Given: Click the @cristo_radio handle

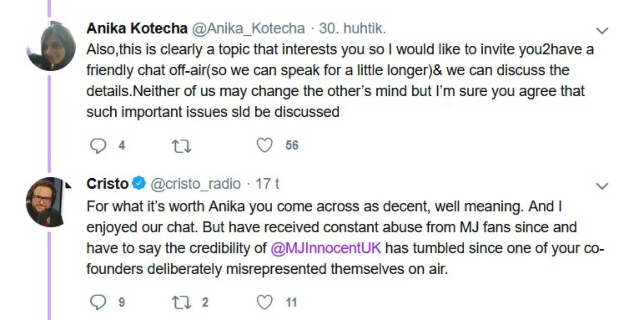Looking at the screenshot, I should pos(196,184).
